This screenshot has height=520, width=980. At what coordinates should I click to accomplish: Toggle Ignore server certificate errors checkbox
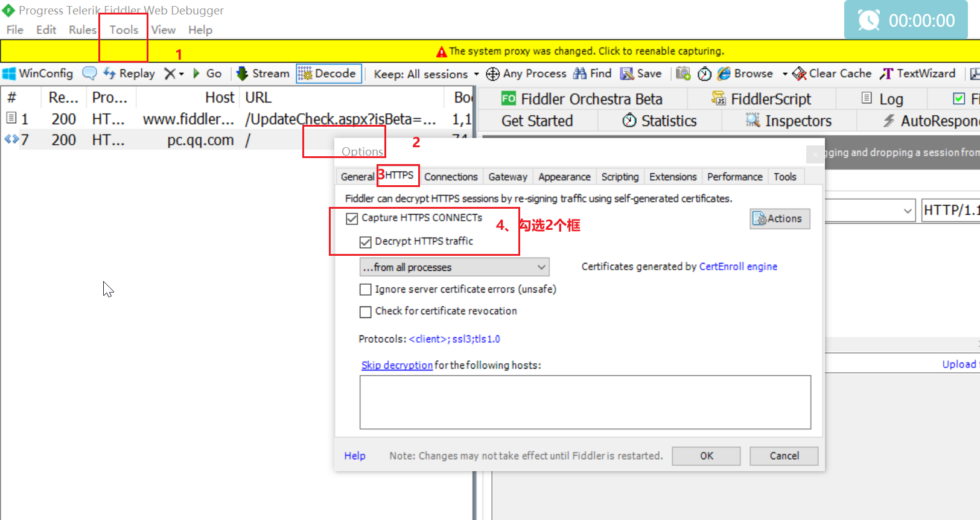coord(365,290)
